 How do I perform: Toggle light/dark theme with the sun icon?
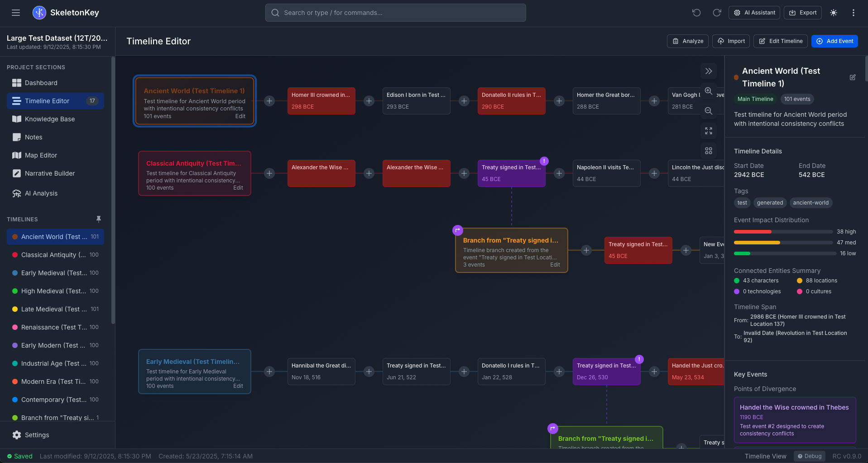click(x=834, y=13)
